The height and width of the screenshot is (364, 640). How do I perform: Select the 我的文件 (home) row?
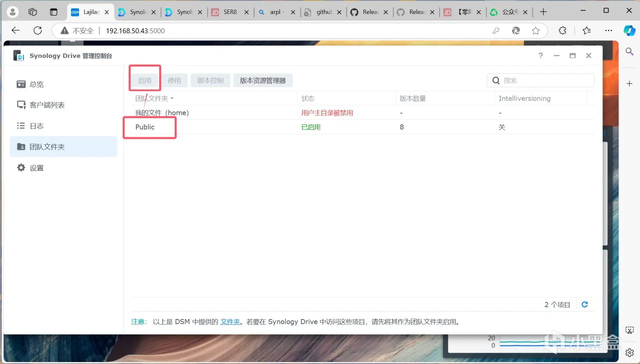pyautogui.click(x=363, y=113)
